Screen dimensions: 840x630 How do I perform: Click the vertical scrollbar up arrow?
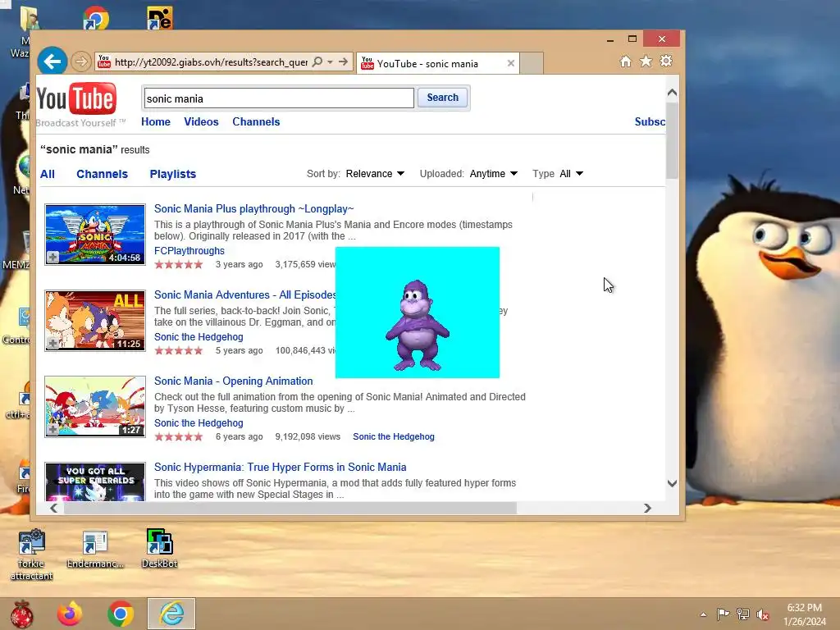[x=673, y=92]
